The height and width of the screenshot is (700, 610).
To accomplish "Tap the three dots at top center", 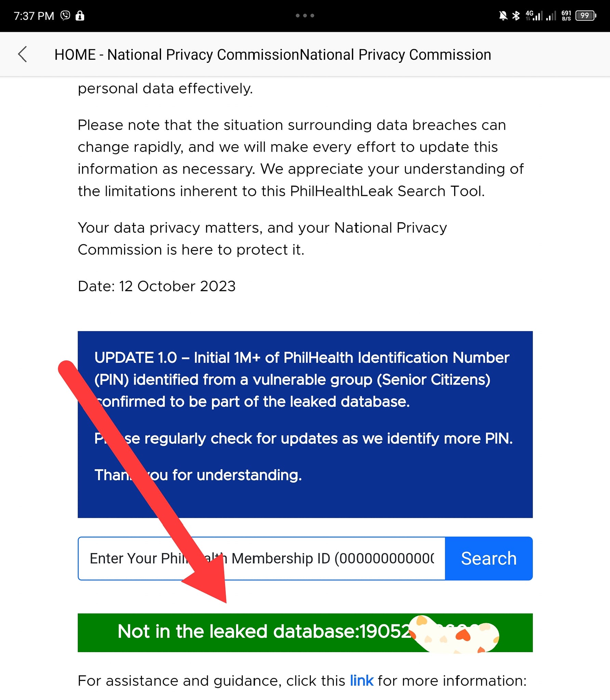I will click(x=305, y=15).
